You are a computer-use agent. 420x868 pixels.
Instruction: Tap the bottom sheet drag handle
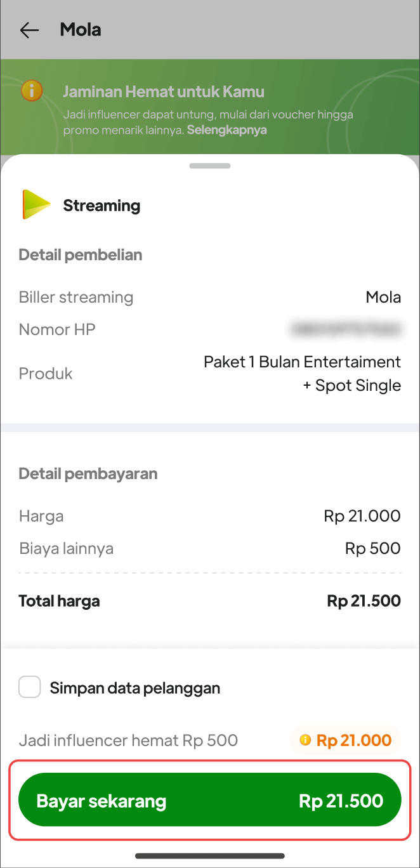209,166
